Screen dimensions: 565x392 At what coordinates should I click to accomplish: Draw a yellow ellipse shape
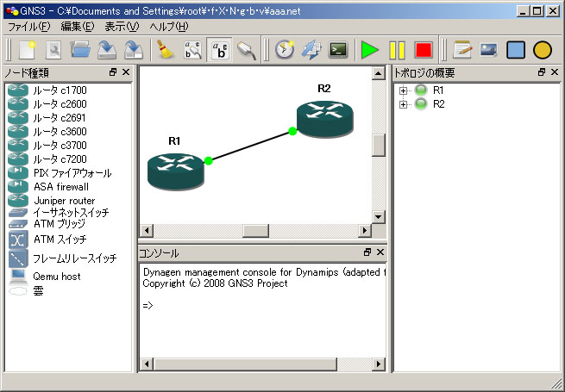pos(543,50)
